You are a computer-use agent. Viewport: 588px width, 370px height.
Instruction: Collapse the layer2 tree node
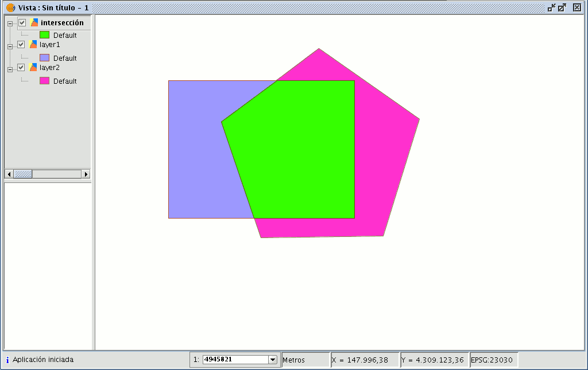tap(10, 69)
